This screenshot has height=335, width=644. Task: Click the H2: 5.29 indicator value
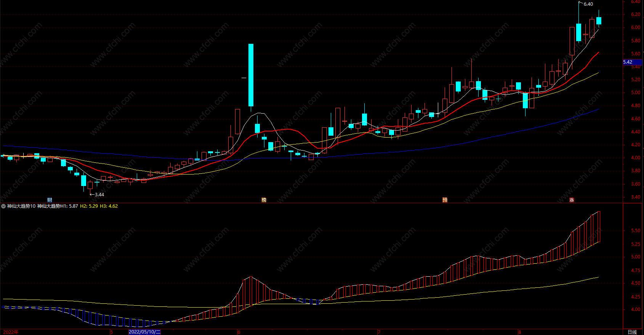pyautogui.click(x=89, y=206)
